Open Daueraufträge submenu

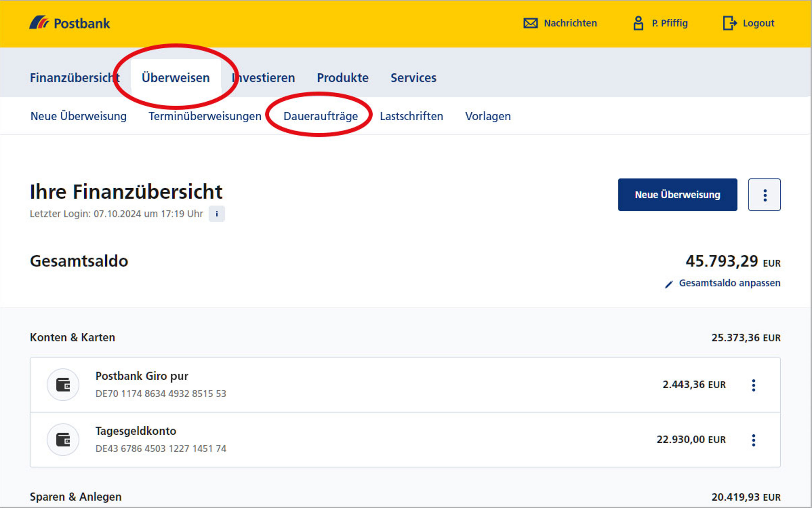pos(321,116)
